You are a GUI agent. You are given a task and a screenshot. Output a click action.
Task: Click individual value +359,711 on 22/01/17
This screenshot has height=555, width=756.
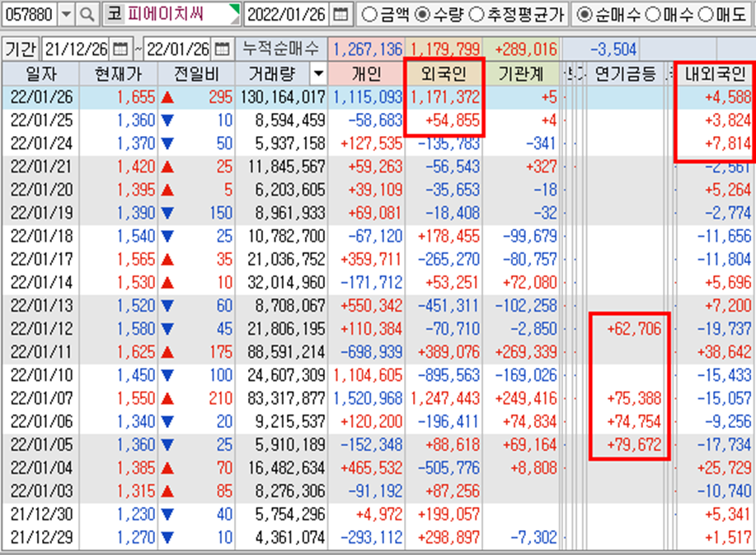(x=371, y=260)
